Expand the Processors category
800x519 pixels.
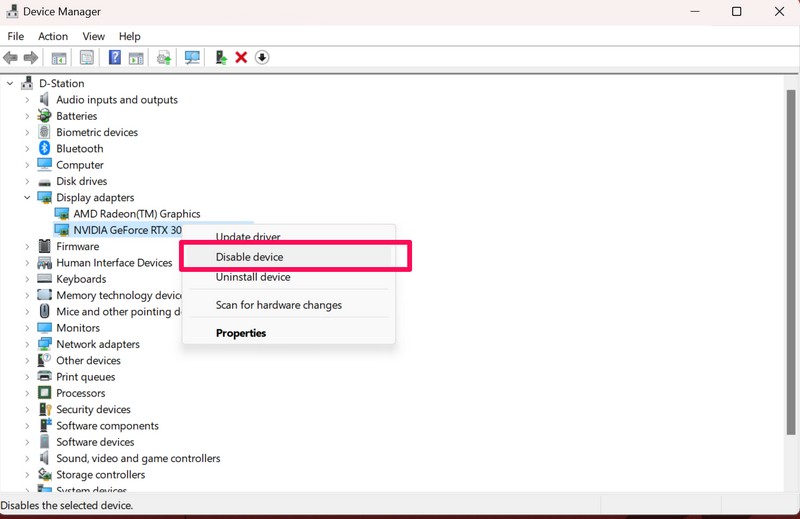pyautogui.click(x=27, y=393)
